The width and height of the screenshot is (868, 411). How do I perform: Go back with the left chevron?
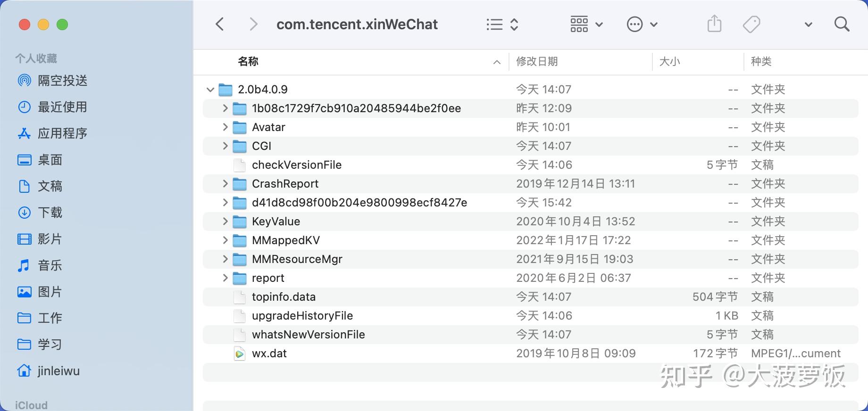tap(220, 24)
